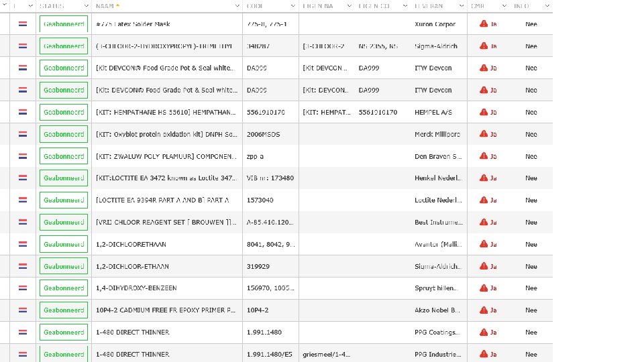Open the CODE column filter dropdown

tap(293, 6)
